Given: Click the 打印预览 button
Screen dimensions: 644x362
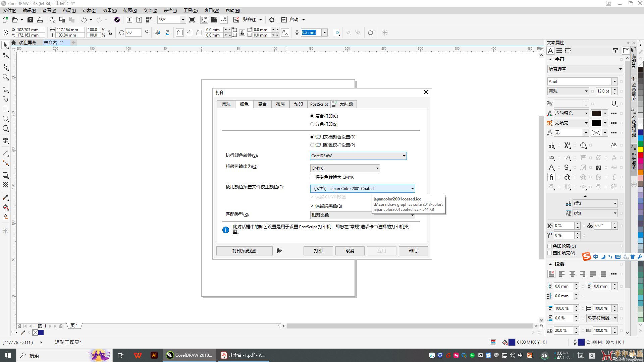Looking at the screenshot, I should tap(244, 251).
